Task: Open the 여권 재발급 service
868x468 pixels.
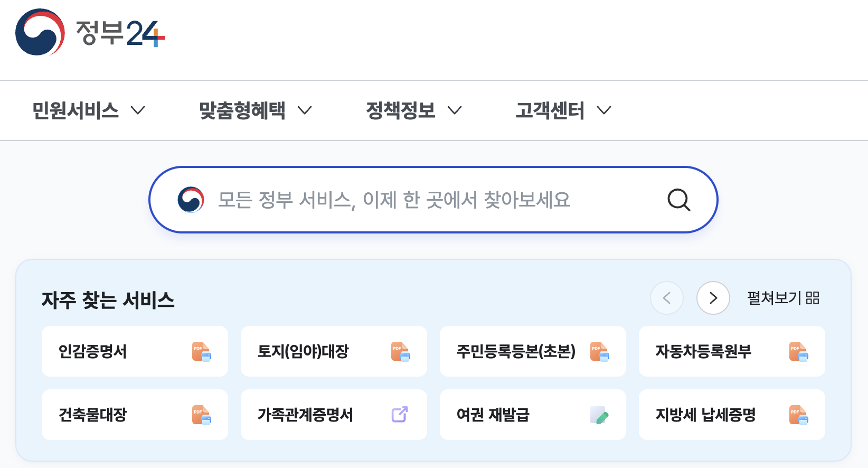Action: (533, 415)
